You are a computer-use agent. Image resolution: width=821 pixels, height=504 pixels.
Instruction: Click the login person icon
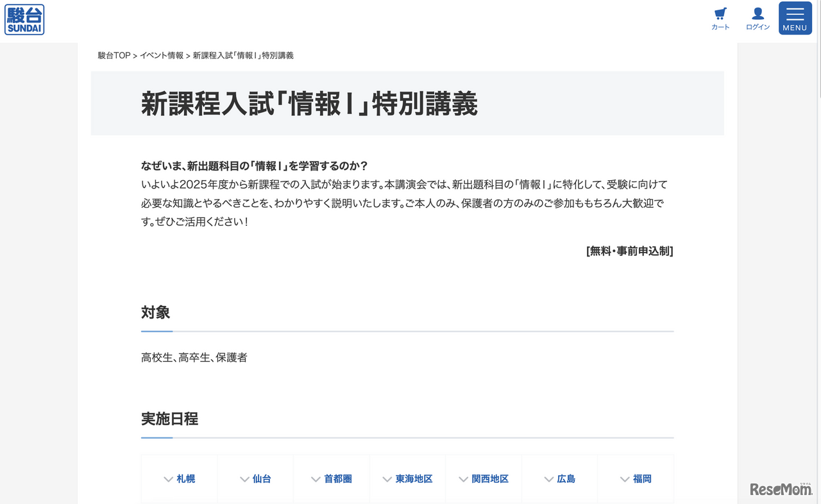(x=758, y=14)
